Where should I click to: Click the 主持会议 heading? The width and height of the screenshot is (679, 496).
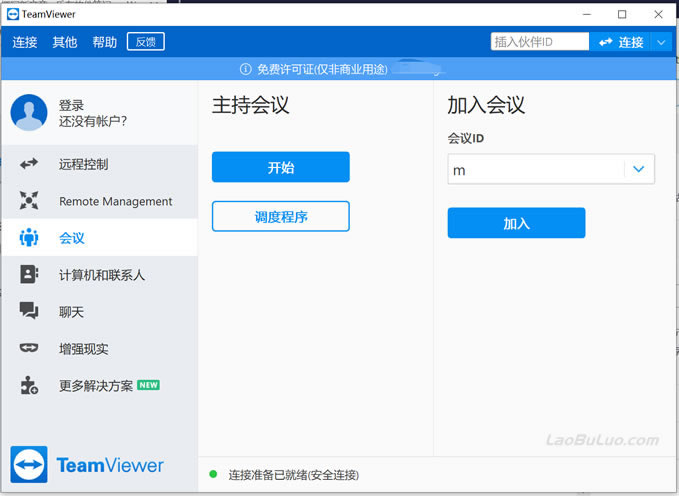[x=250, y=105]
